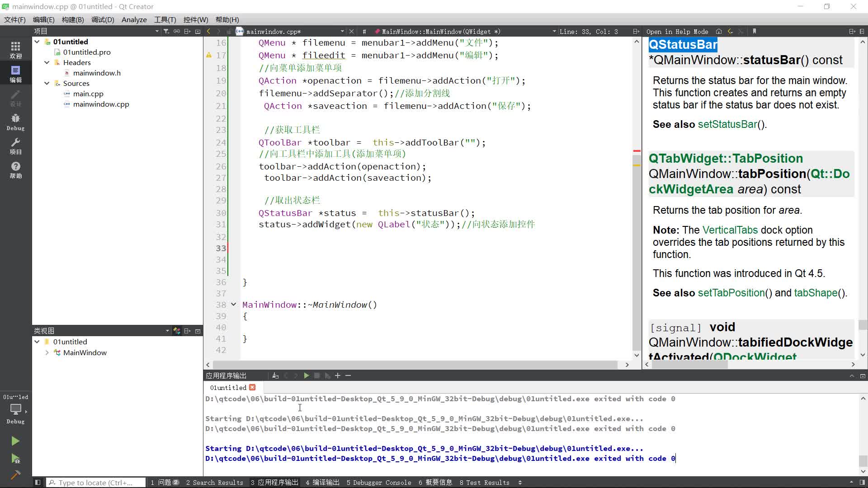Click the filter tree icon in project panel
868x488 pixels.
coord(166,31)
